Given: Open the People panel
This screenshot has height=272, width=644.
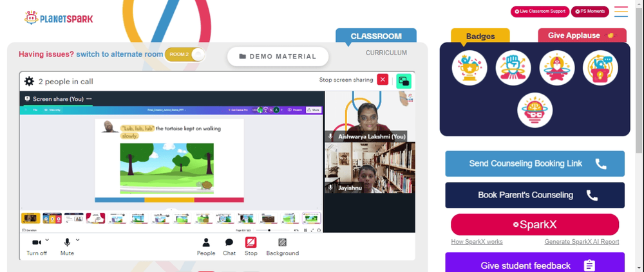Looking at the screenshot, I should click(206, 247).
